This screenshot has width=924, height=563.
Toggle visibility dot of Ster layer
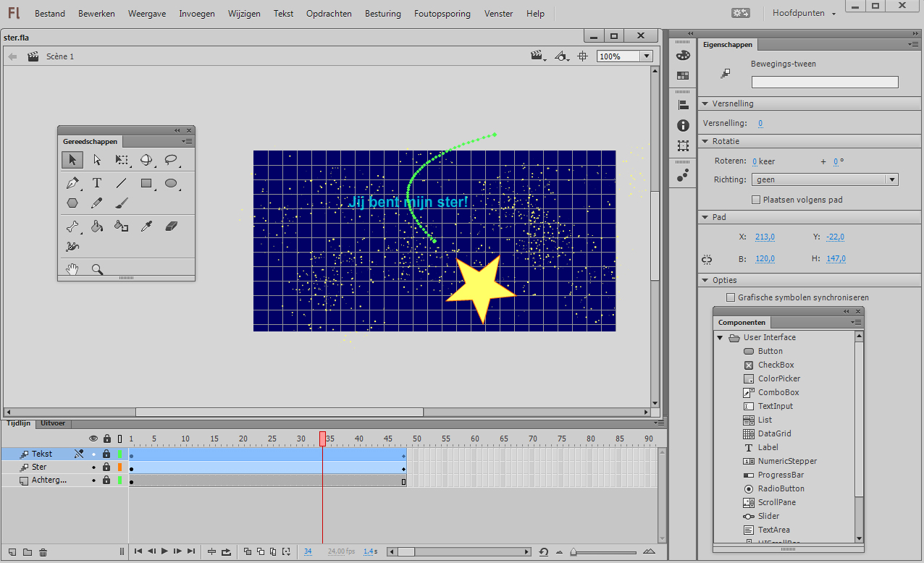[x=93, y=467]
